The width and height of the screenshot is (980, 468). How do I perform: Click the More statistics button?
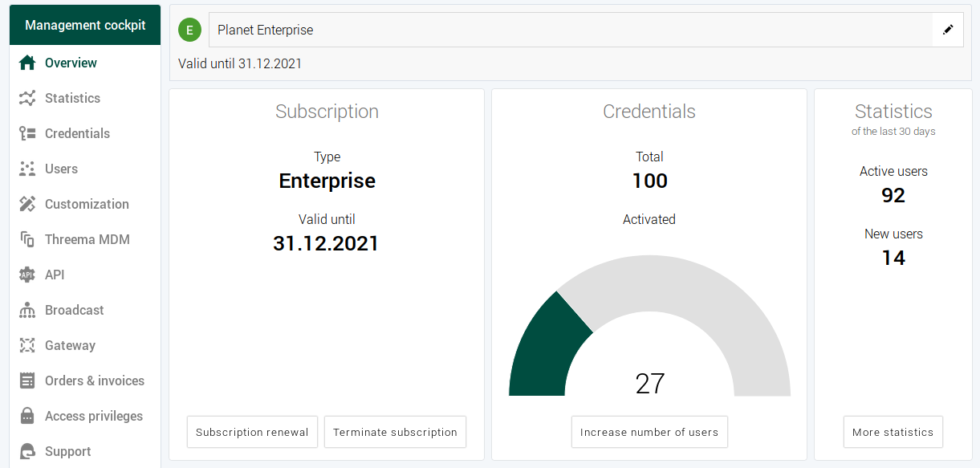pos(893,432)
